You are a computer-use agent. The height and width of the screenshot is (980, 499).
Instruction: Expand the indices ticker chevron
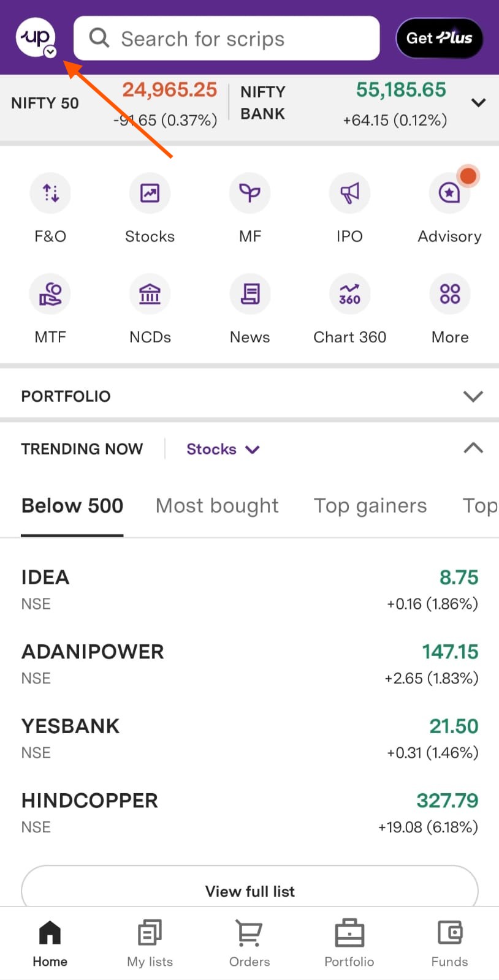478,103
